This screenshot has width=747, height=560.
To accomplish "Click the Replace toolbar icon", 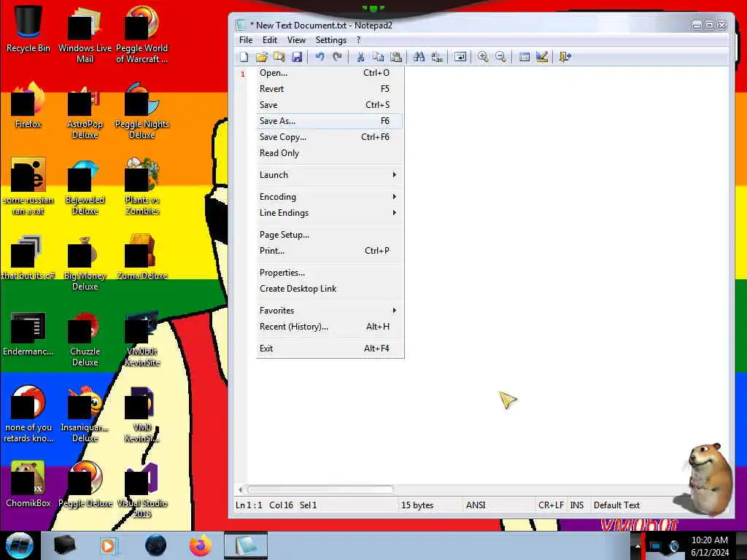I will click(437, 57).
